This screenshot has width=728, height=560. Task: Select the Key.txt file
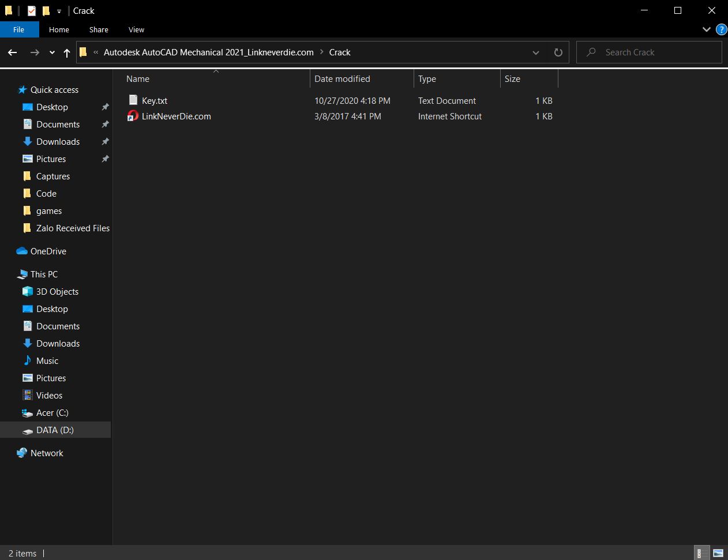155,101
